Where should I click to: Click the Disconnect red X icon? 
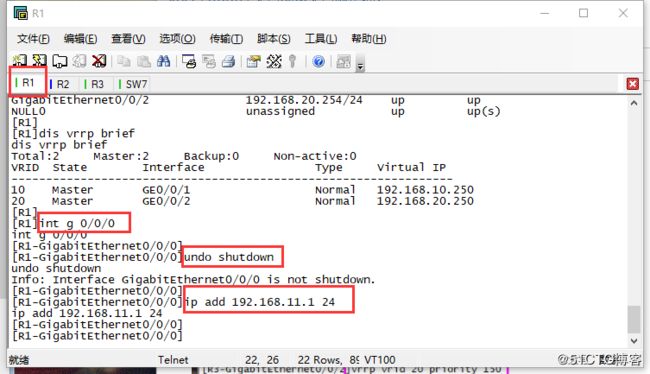pos(99,61)
